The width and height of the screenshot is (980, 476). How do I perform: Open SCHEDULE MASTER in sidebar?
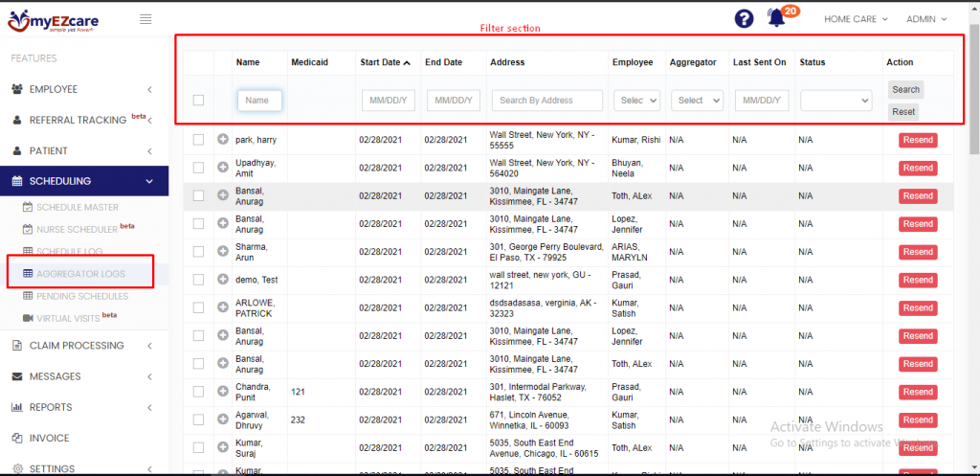pos(77,207)
